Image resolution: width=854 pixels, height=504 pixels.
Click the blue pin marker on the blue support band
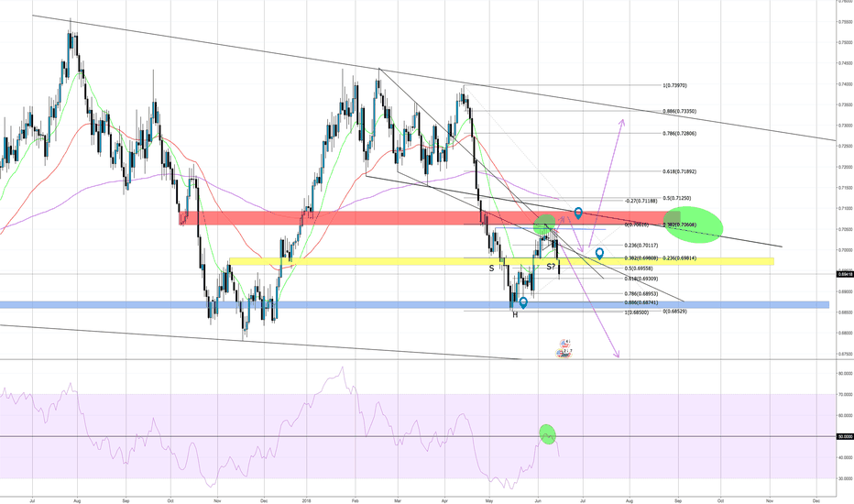pyautogui.click(x=523, y=302)
